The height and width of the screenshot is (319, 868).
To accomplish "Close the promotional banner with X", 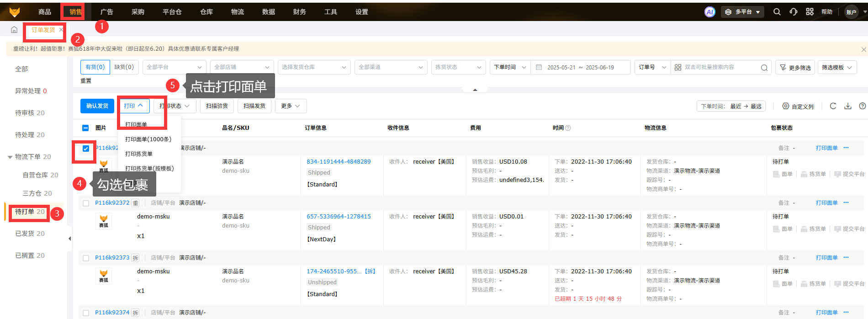I will 863,49.
